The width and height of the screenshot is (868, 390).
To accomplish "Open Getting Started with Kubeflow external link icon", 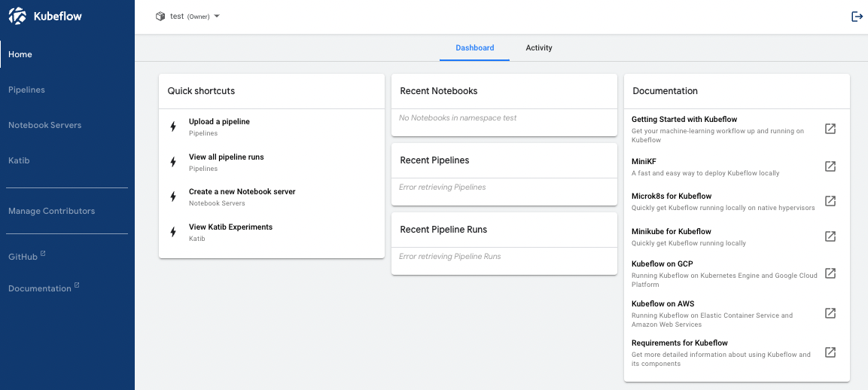I will tap(830, 129).
